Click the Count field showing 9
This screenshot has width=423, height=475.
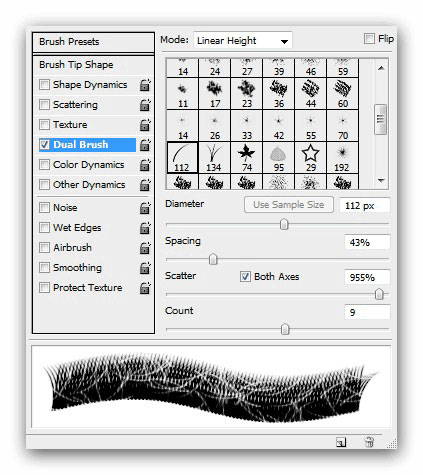pyautogui.click(x=367, y=312)
